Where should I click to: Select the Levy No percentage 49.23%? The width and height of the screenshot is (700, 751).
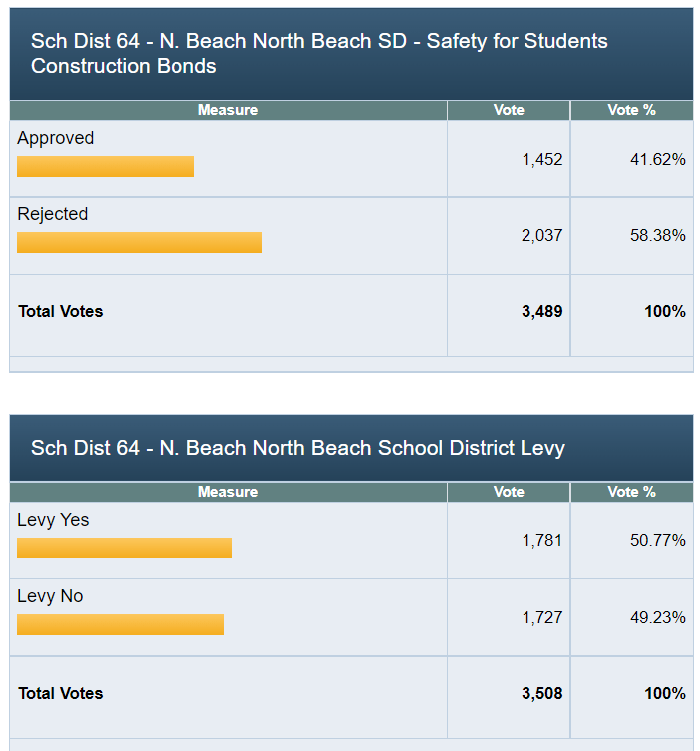657,617
